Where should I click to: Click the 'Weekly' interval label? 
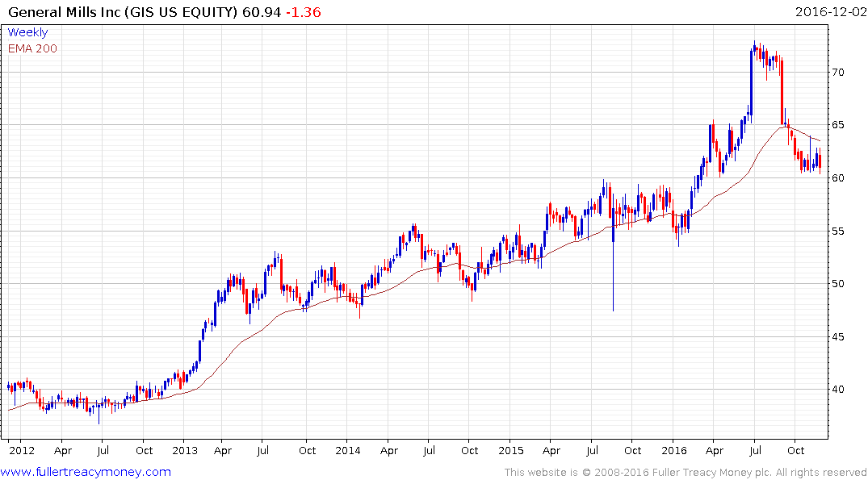pyautogui.click(x=27, y=32)
